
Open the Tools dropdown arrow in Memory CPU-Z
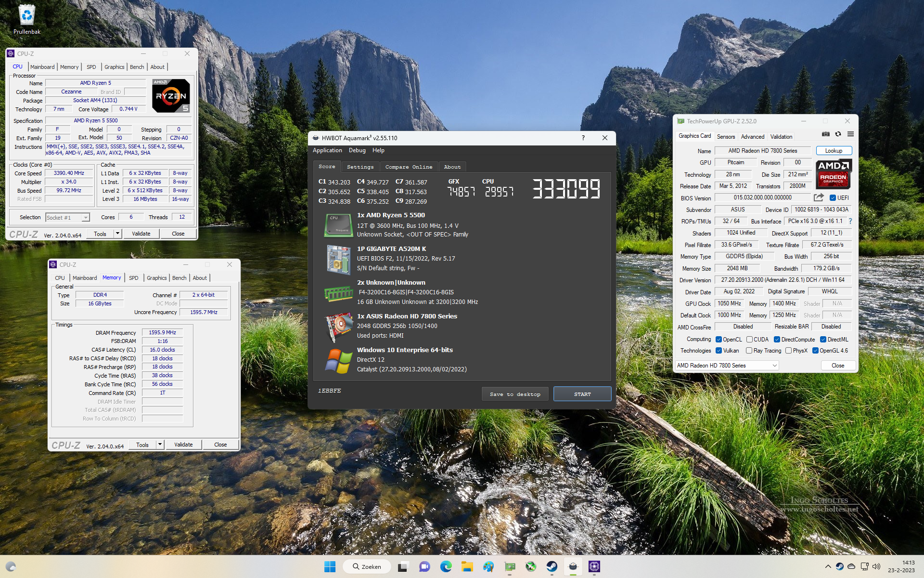pos(159,445)
